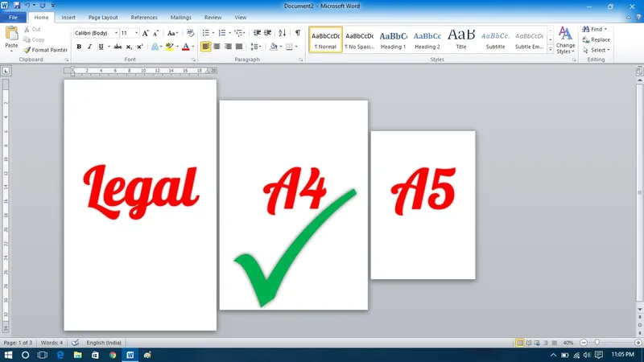
Task: Click the Shading paint bucket
Action: tap(274, 47)
